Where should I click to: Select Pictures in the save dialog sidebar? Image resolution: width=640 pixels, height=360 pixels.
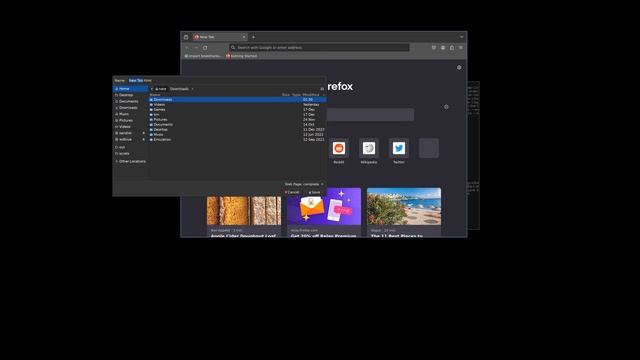(130, 120)
